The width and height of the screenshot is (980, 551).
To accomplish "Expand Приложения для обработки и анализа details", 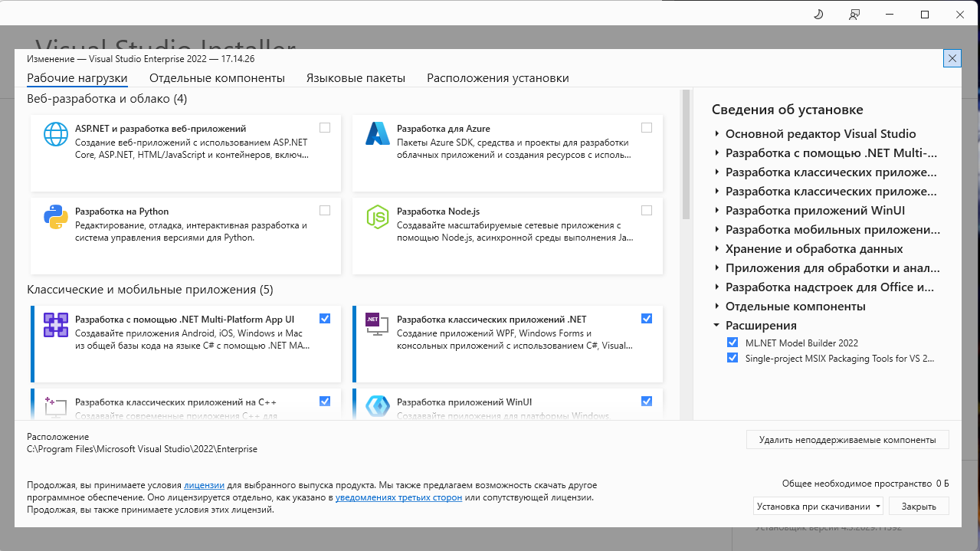I will (x=716, y=268).
